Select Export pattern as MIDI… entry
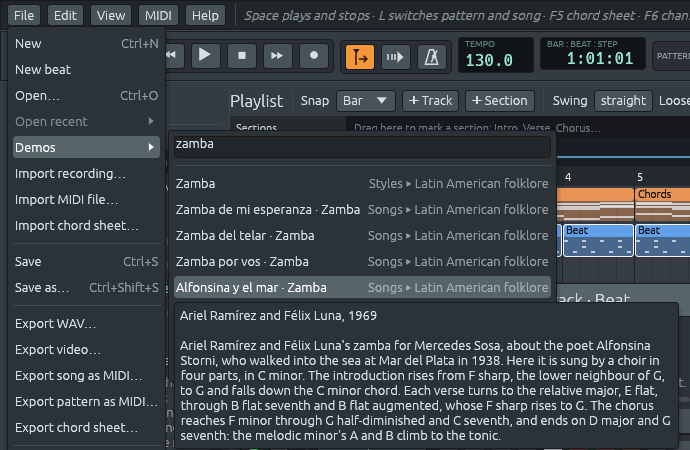The image size is (690, 450). point(86,401)
